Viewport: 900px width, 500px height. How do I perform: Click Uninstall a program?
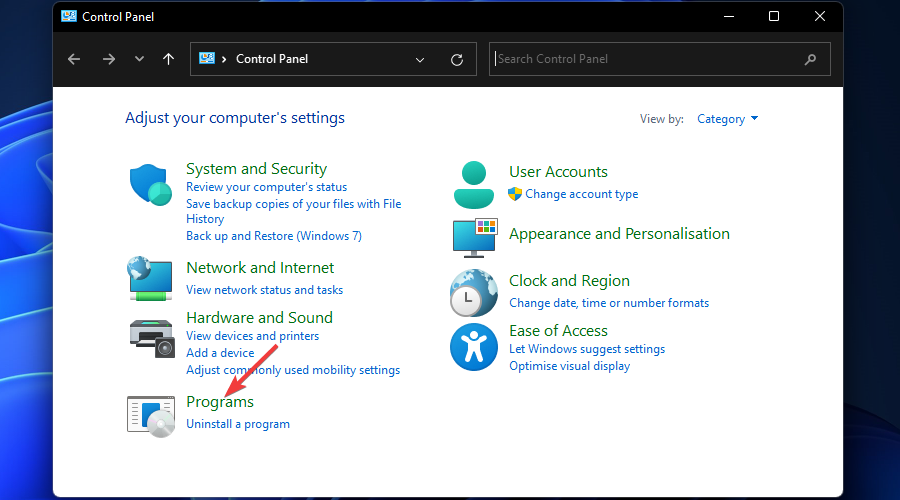(x=238, y=424)
